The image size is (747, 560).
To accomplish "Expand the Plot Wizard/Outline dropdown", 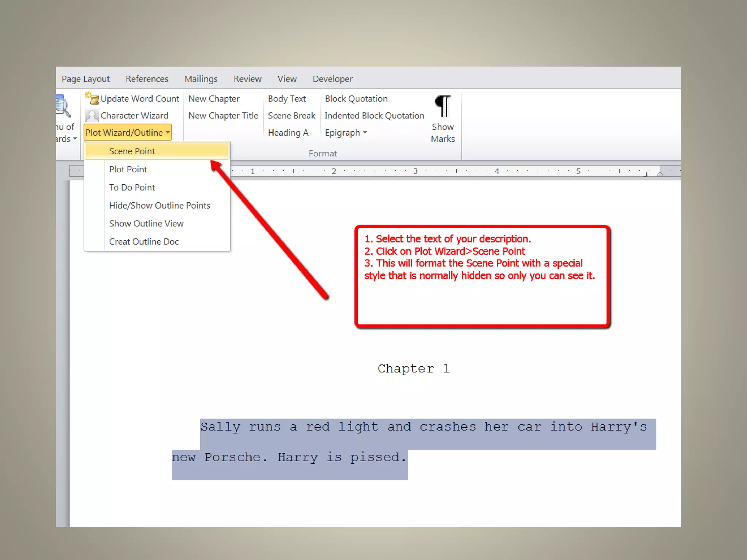I will (x=127, y=132).
